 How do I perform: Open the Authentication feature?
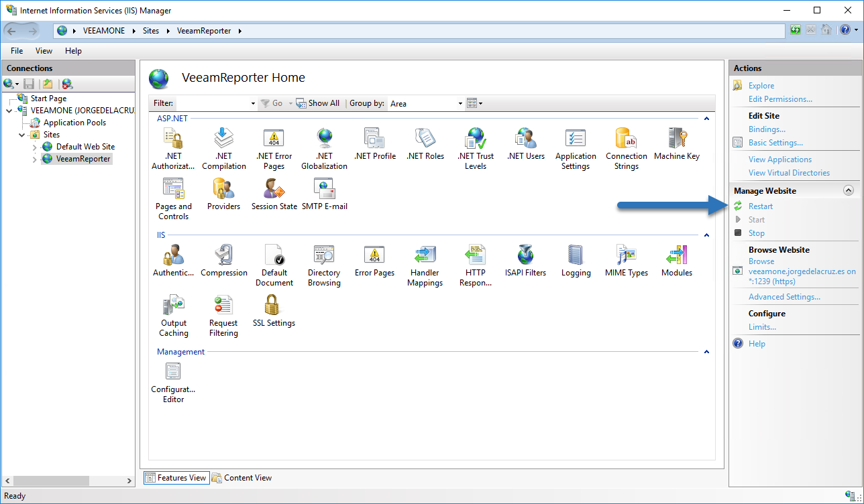(x=173, y=261)
